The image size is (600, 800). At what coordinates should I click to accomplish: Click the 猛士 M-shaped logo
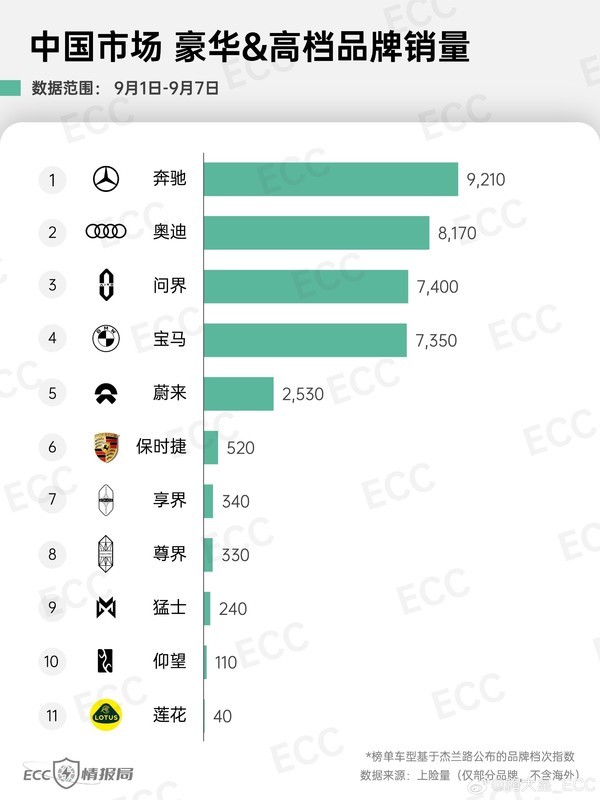[106, 607]
